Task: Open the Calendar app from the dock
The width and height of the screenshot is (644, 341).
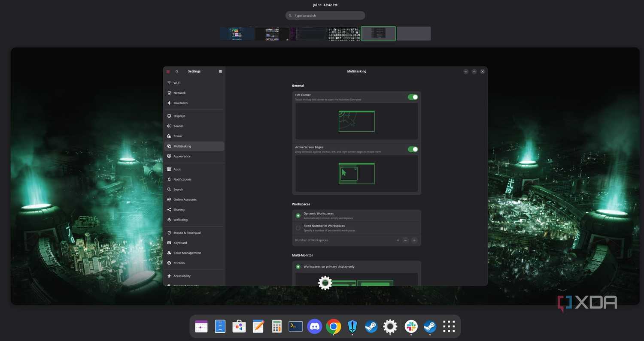Action: [x=201, y=326]
